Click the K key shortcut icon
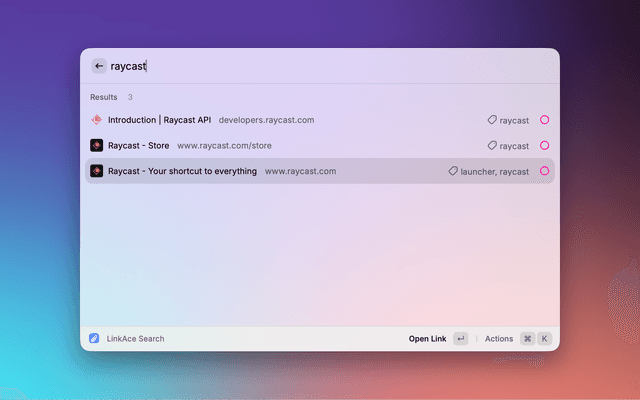Screen dimensions: 640x400 tap(544, 339)
